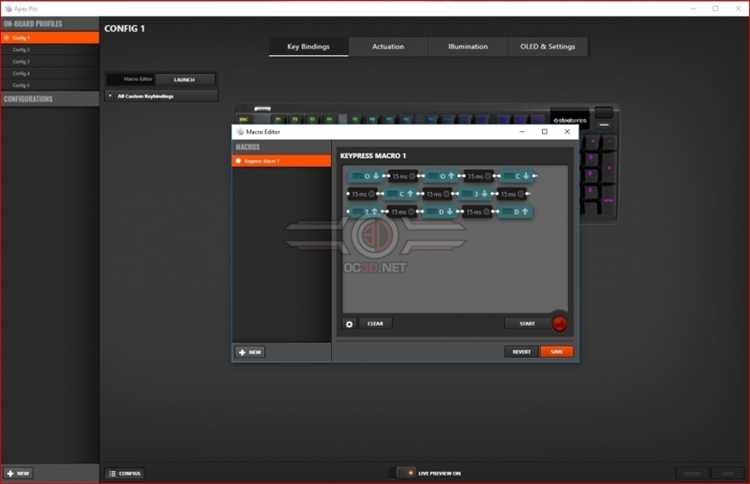Close the Macro Editor window
750x484 pixels.
(567, 132)
